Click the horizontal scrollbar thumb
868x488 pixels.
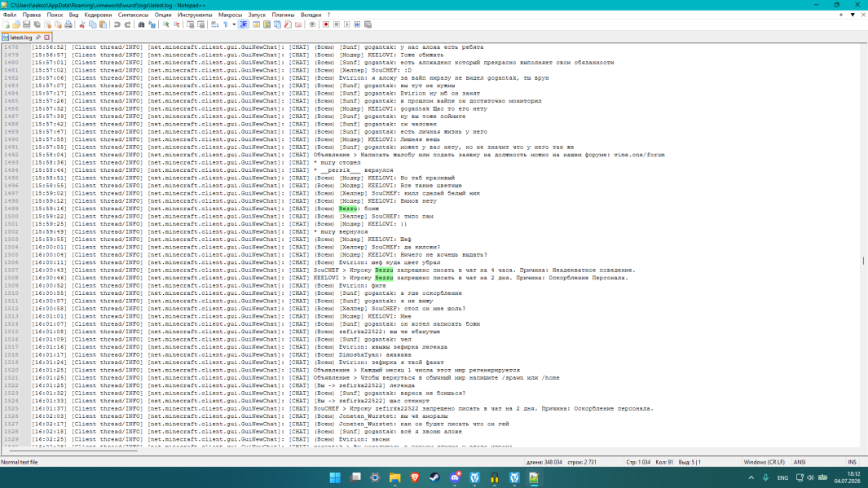click(x=73, y=451)
